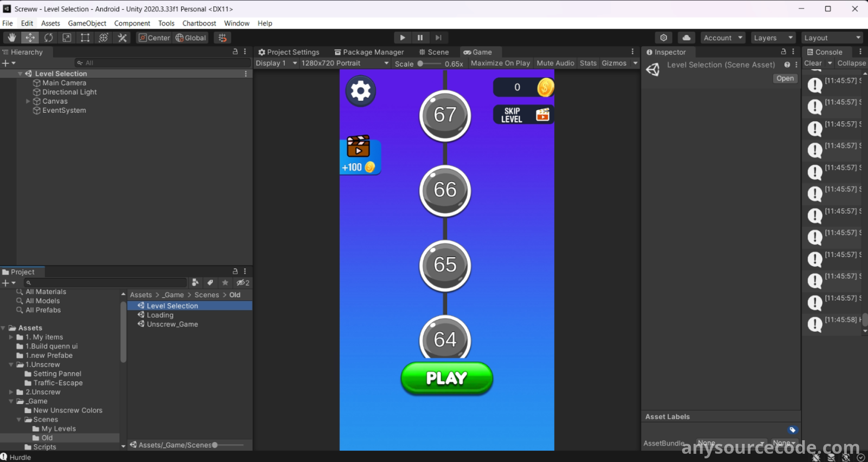The height and width of the screenshot is (462, 868).
Task: Click the green PLAY button
Action: (446, 378)
